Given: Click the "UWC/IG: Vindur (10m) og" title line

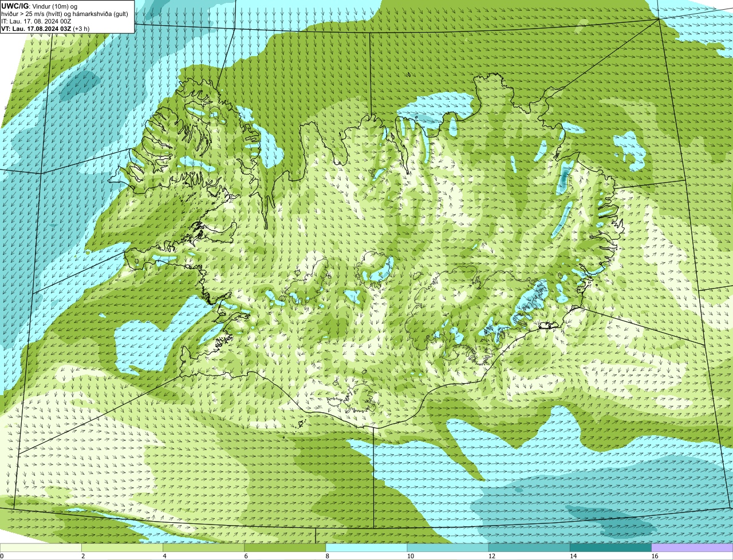Looking at the screenshot, I should click(39, 6).
